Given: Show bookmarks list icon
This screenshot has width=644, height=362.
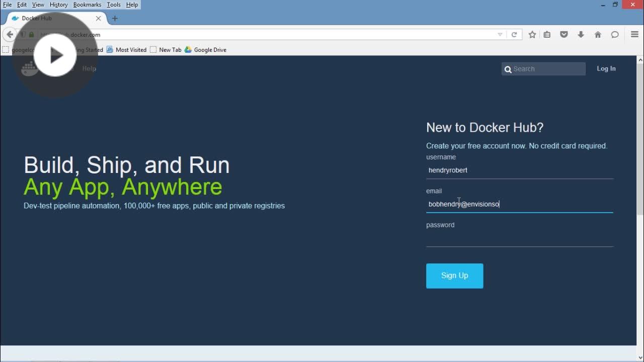Looking at the screenshot, I should [547, 35].
